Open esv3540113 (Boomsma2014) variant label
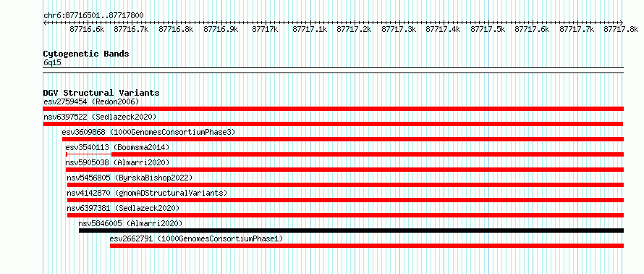The height and width of the screenshot is (274, 644). (117, 147)
